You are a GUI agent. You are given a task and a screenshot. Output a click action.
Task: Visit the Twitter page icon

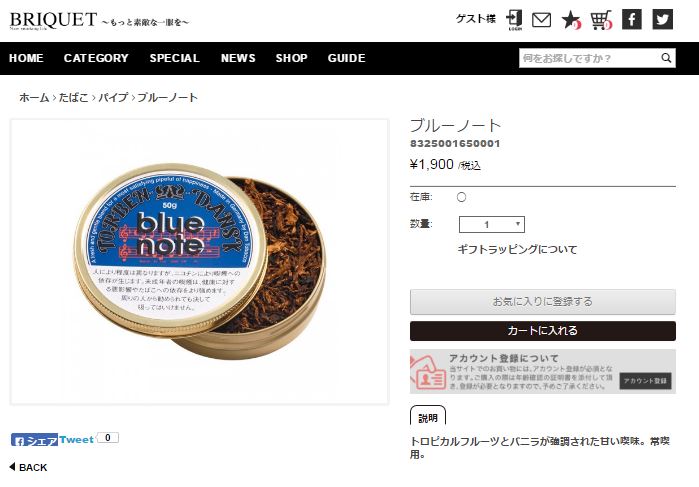pos(662,20)
